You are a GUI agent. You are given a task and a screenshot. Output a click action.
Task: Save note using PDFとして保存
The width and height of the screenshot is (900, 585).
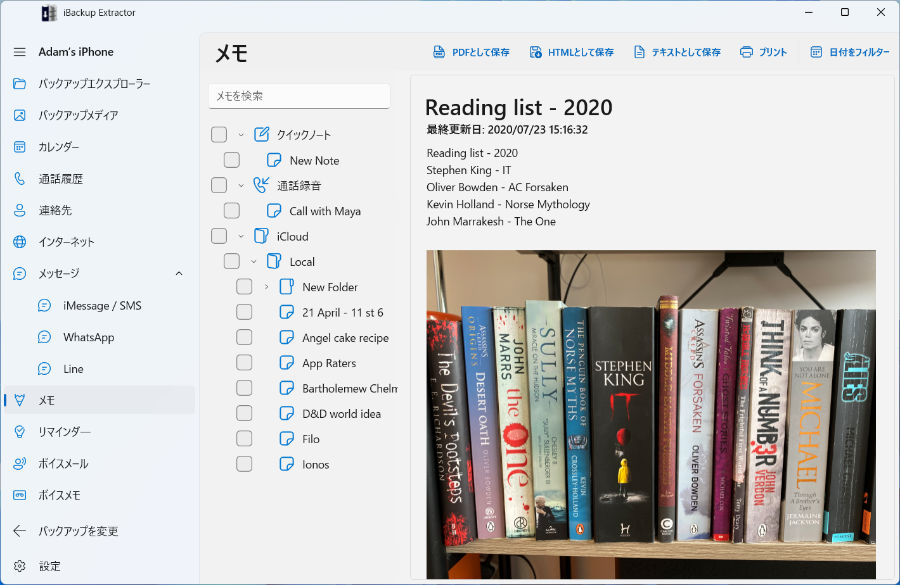click(x=471, y=52)
